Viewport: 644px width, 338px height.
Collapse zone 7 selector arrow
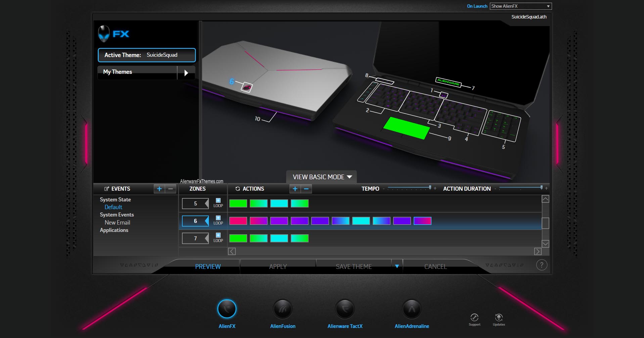tap(207, 238)
